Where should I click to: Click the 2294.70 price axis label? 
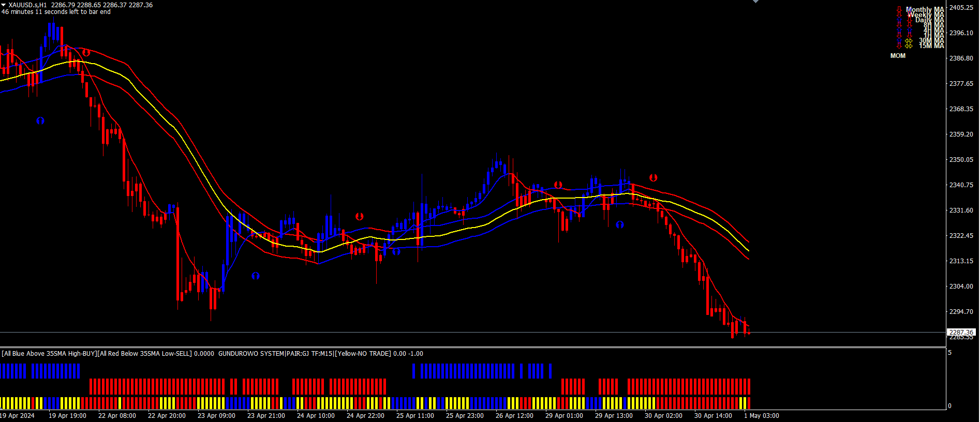pyautogui.click(x=961, y=312)
